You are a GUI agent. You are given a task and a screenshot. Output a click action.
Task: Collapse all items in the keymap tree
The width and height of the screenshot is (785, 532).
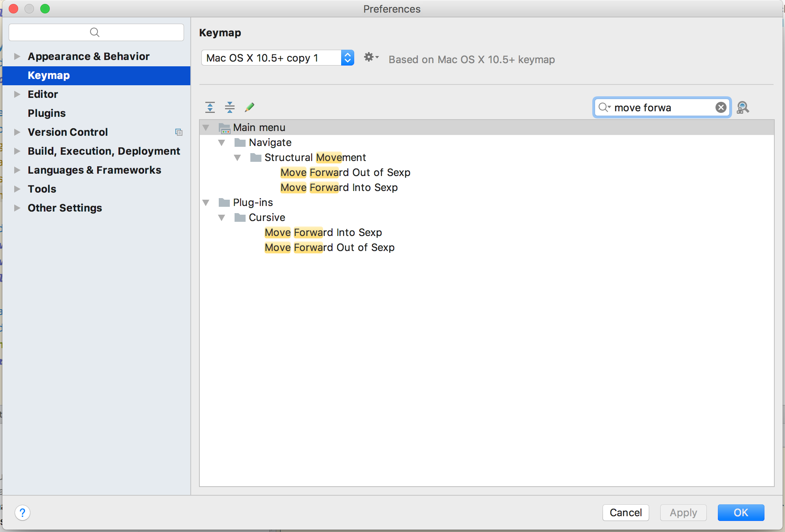coord(230,107)
